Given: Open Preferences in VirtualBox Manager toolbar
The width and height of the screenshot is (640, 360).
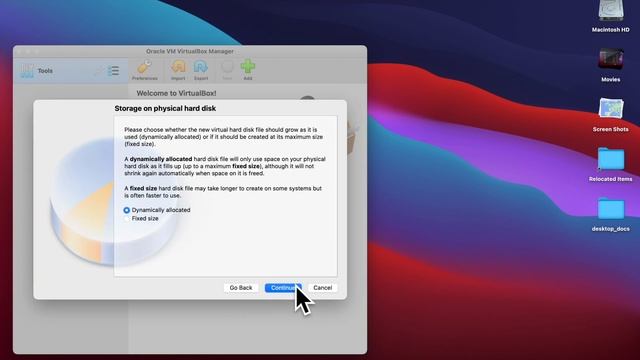Looking at the screenshot, I should click(144, 70).
